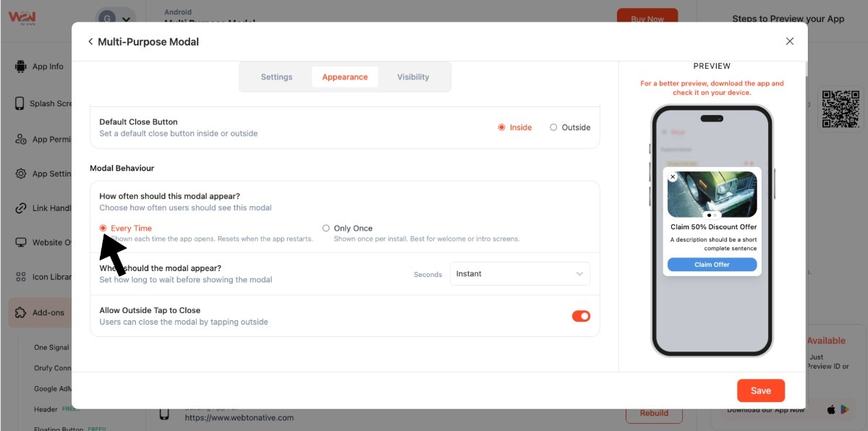Click the preview popup close X icon
Image resolution: width=868 pixels, height=431 pixels.
point(672,176)
